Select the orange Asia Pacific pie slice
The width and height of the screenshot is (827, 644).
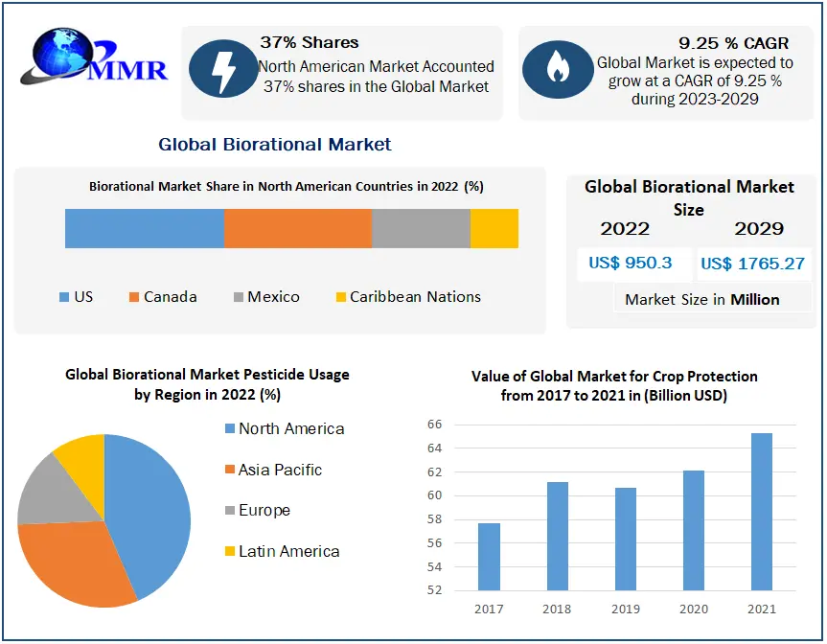tap(72, 561)
